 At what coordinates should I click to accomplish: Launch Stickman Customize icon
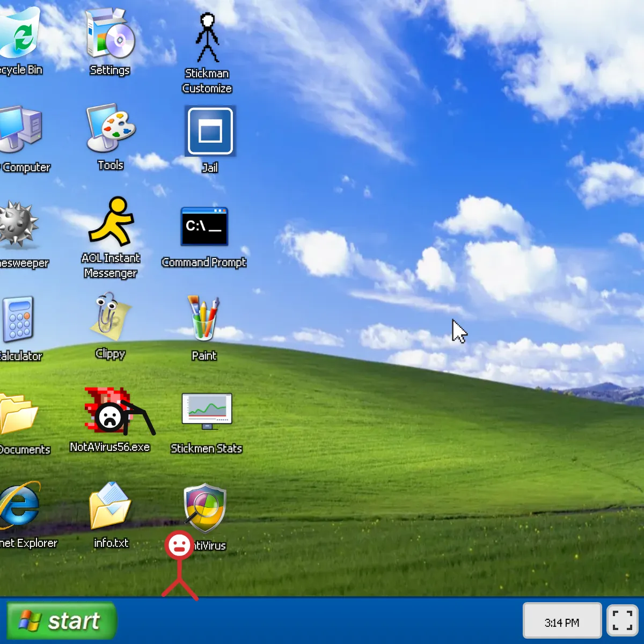click(207, 38)
